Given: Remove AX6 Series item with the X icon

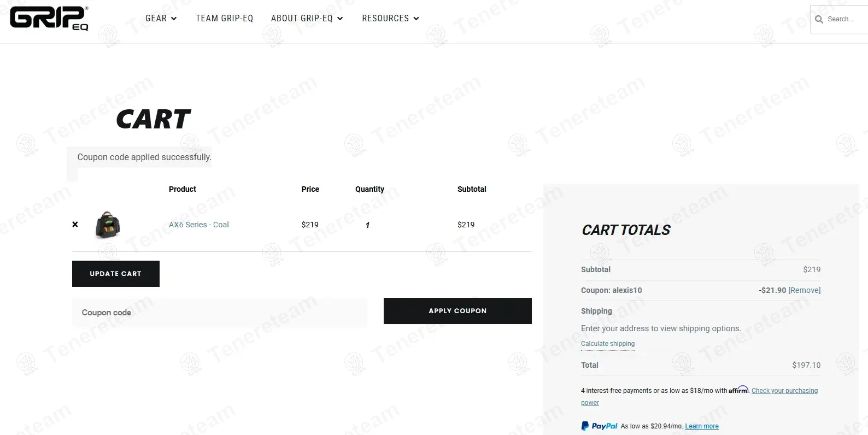Looking at the screenshot, I should (x=75, y=225).
